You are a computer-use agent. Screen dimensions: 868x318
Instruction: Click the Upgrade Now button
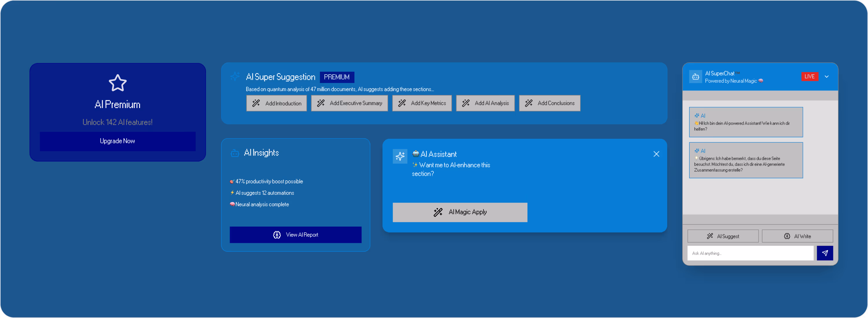[x=117, y=141]
